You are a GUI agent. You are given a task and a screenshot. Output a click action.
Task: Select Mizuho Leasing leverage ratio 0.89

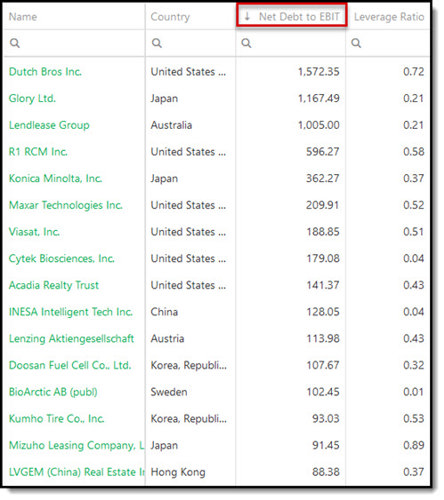click(x=414, y=445)
